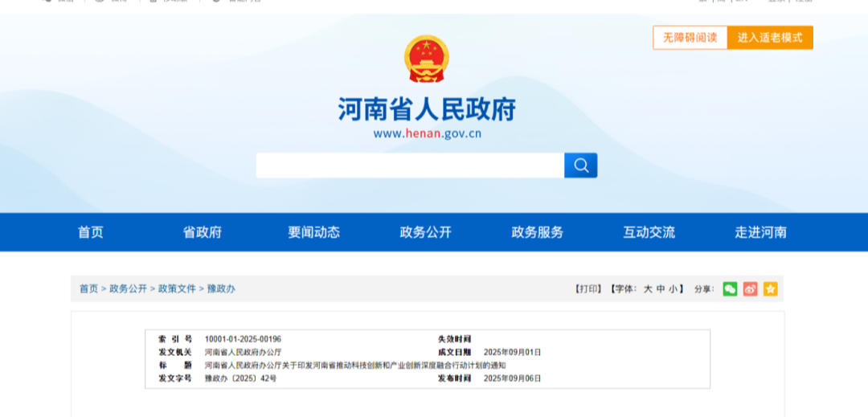This screenshot has width=868, height=417.
Task: Open the 走进河南 navigation menu item
Action: pyautogui.click(x=760, y=232)
